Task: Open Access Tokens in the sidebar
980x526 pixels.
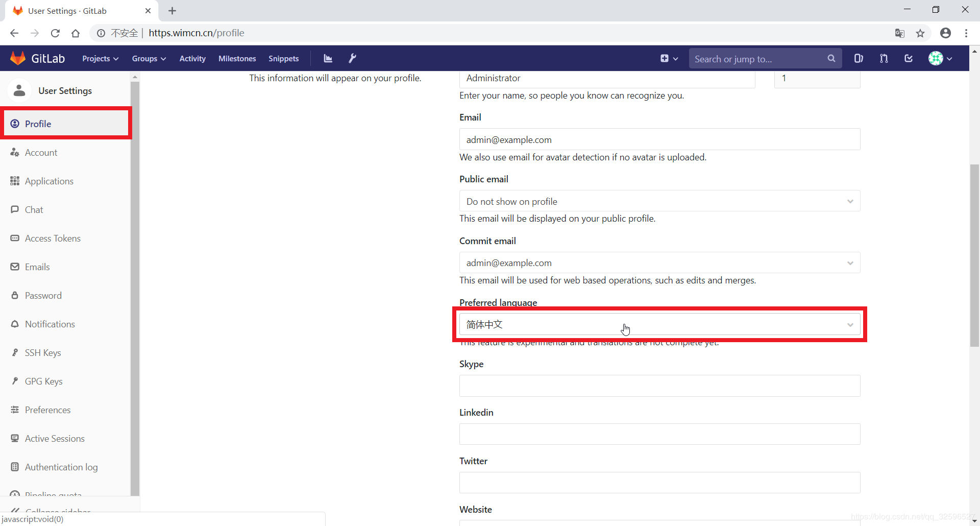Action: (x=53, y=238)
